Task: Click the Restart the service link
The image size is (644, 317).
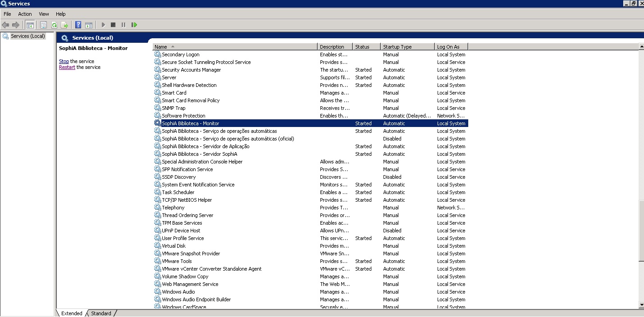Action: click(67, 67)
